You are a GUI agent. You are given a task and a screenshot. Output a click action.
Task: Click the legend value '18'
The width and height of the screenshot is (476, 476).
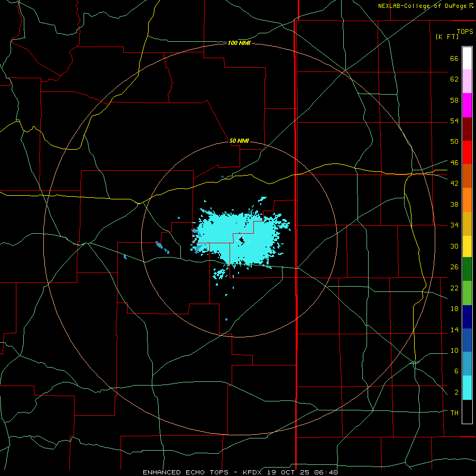tap(454, 309)
